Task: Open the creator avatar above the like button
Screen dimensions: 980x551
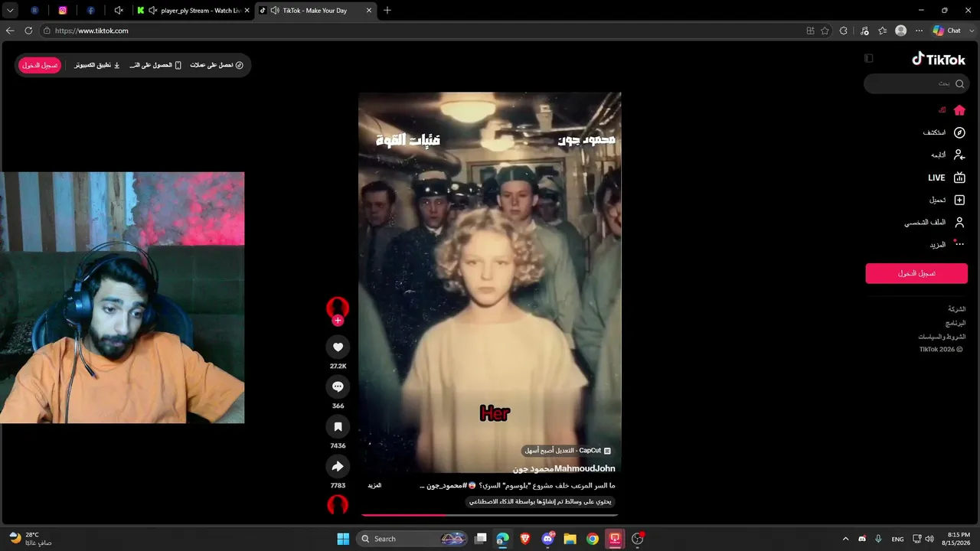Action: click(x=338, y=308)
